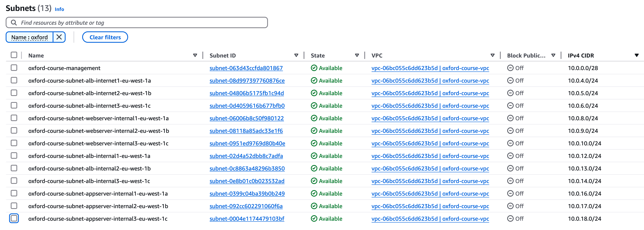The width and height of the screenshot is (644, 230).
Task: Click the search magnifier icon
Action: point(14,23)
